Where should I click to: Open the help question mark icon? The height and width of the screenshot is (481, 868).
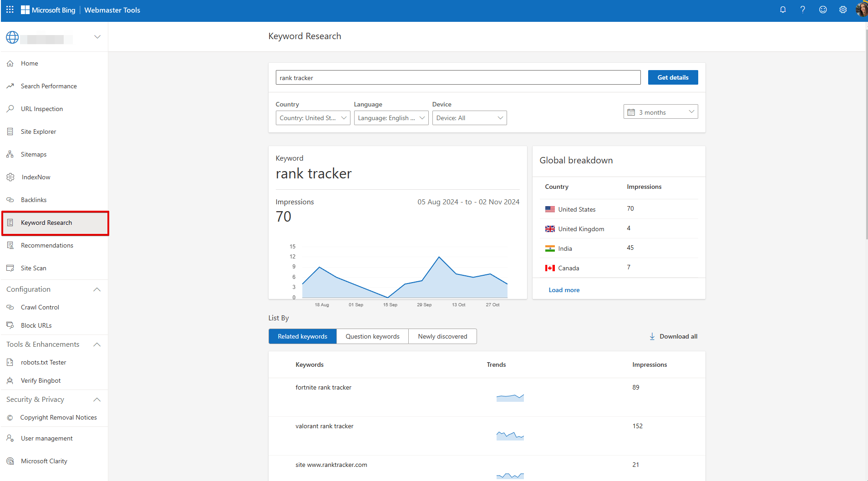pyautogui.click(x=803, y=10)
